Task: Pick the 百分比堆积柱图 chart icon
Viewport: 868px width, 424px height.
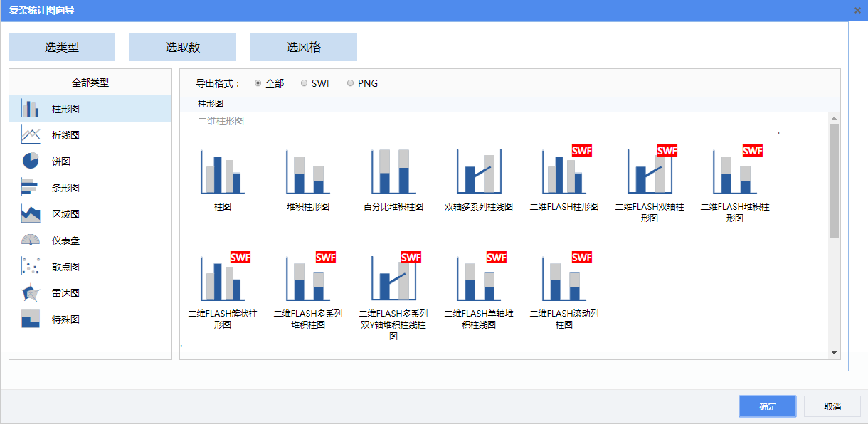Action: point(393,172)
